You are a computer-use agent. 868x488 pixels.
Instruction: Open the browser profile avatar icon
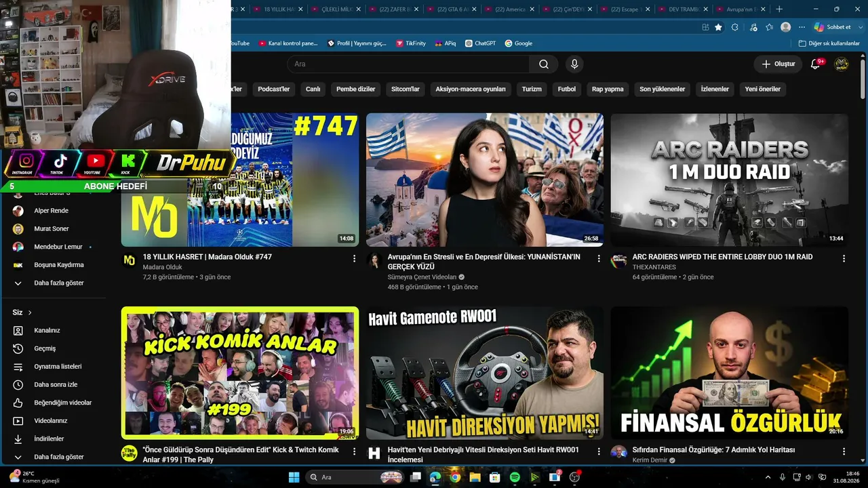[x=785, y=27]
